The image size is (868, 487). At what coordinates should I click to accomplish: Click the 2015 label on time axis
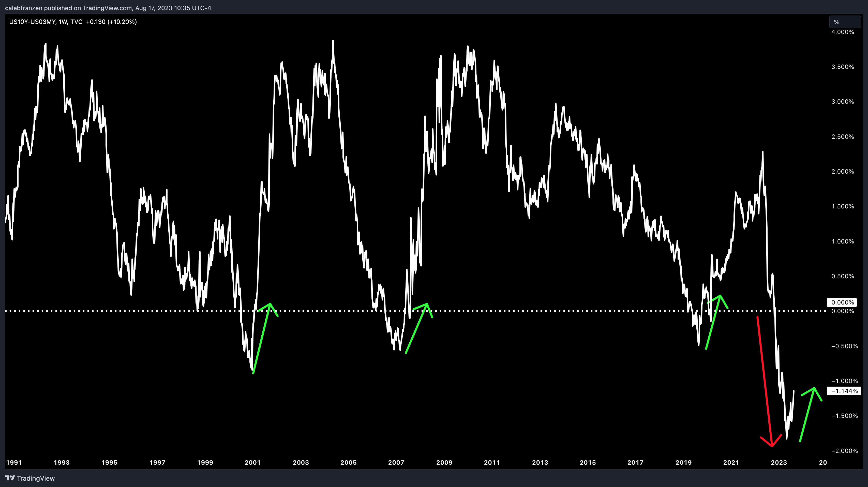click(588, 462)
